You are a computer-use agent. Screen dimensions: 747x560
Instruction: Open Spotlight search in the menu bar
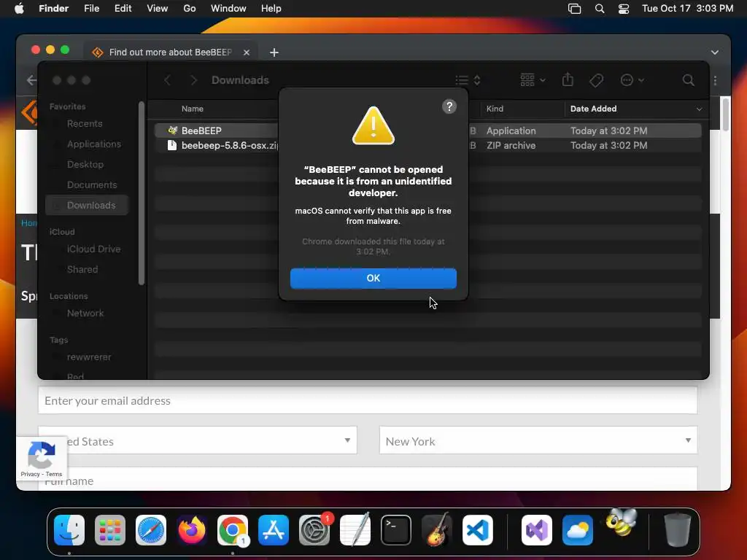tap(600, 9)
